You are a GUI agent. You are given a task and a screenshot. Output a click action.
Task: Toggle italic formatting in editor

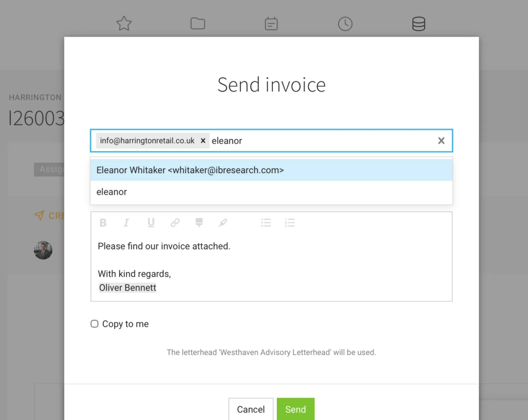point(126,222)
